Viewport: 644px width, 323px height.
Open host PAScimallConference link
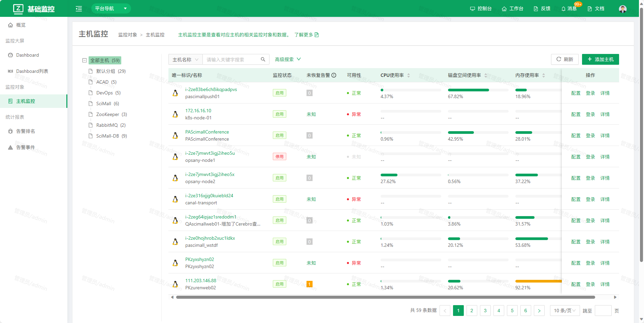click(207, 132)
